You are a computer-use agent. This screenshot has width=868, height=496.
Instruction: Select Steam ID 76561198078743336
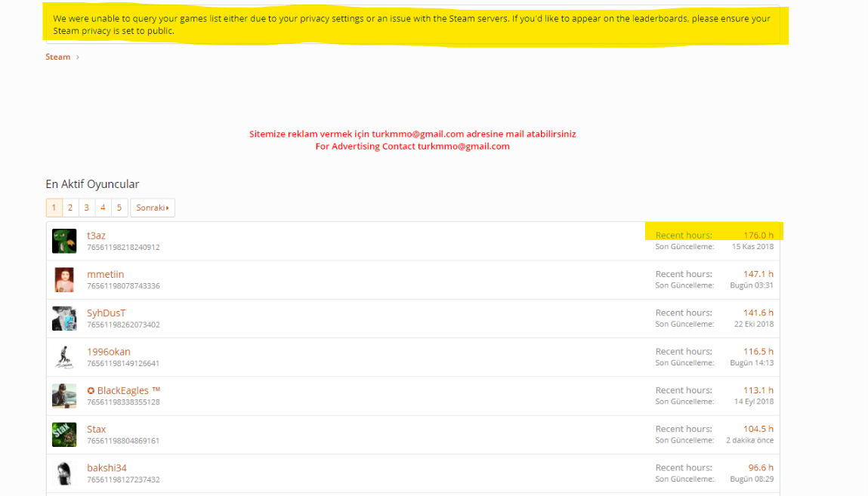[x=123, y=286]
